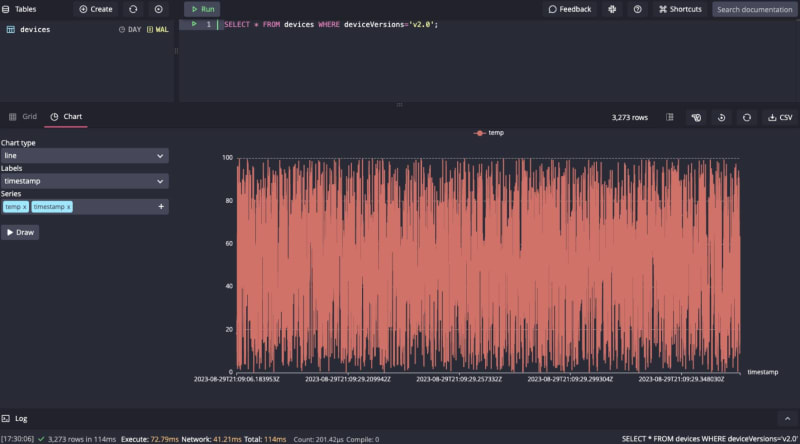
Task: Click the column layout icon near rows count
Action: [670, 117]
